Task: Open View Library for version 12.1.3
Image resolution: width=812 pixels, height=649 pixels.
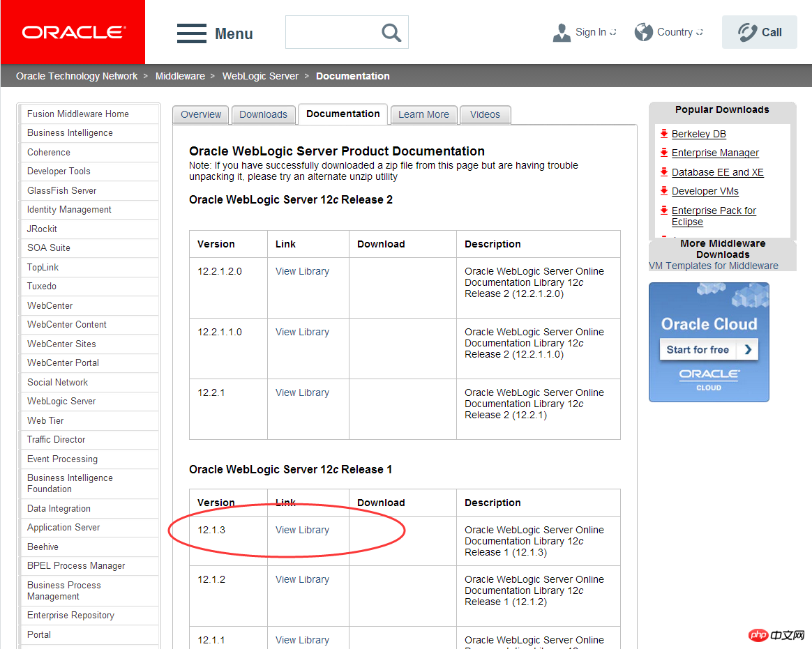Action: (303, 530)
